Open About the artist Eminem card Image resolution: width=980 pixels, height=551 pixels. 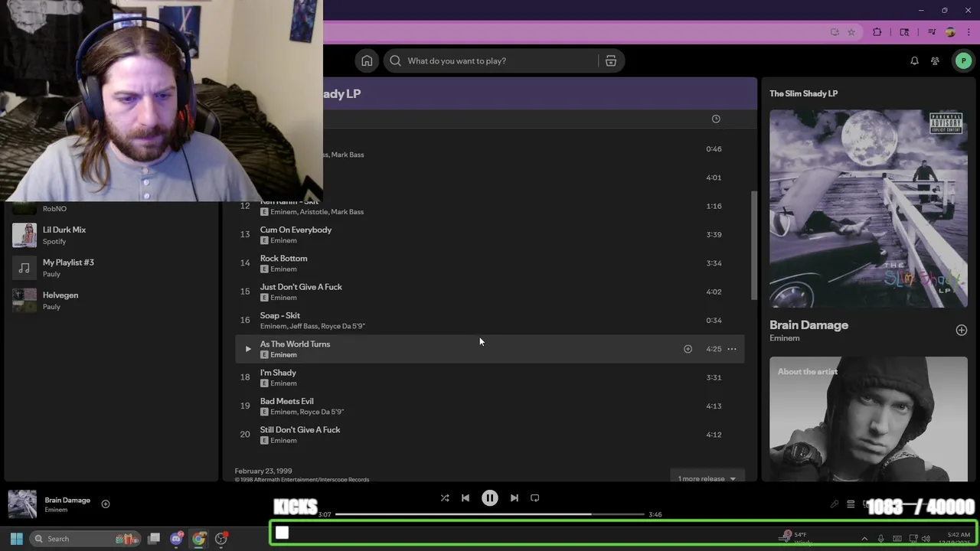pyautogui.click(x=868, y=419)
